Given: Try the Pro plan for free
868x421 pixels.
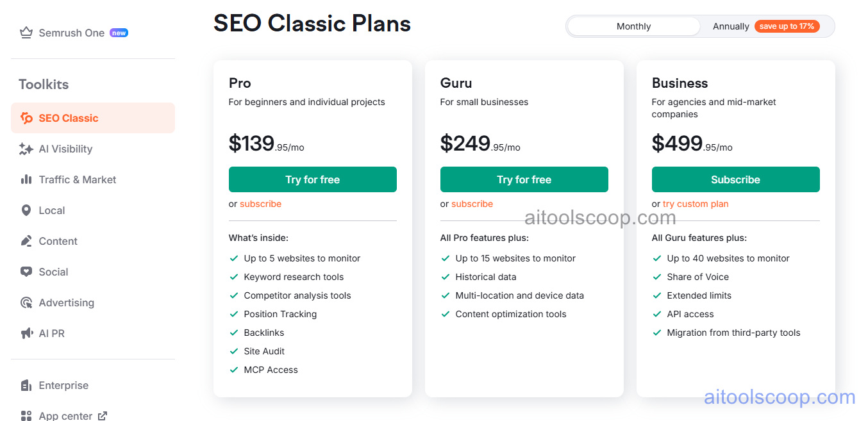Looking at the screenshot, I should 312,179.
